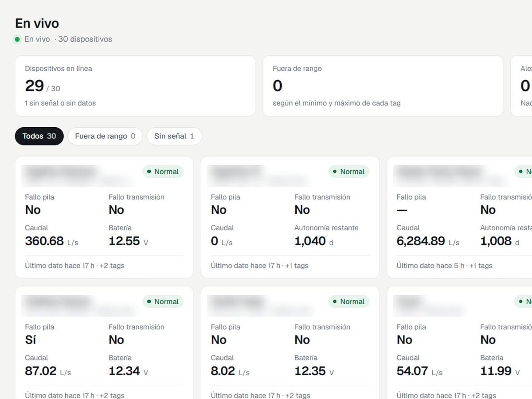Click the En vivo page heading
The image size is (532, 399).
tap(37, 23)
